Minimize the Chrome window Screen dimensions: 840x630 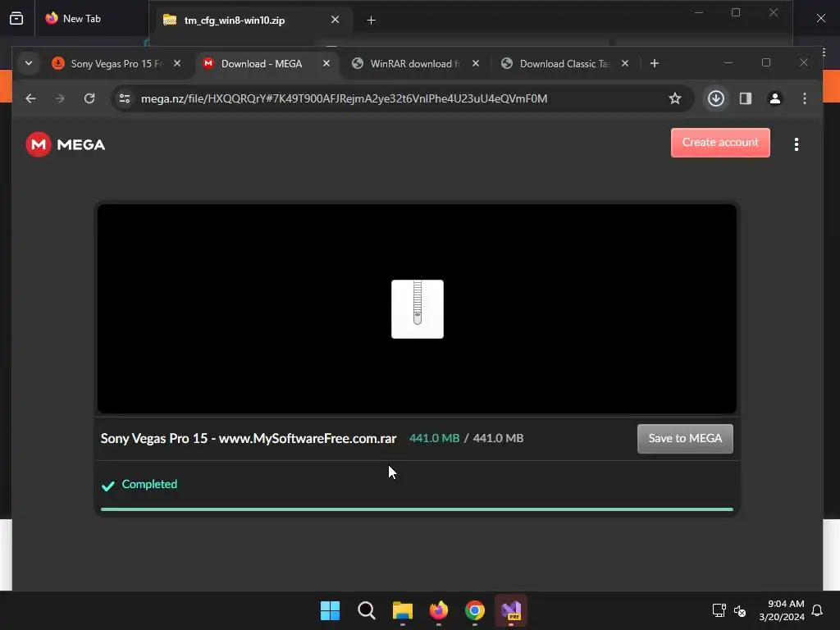pyautogui.click(x=728, y=63)
